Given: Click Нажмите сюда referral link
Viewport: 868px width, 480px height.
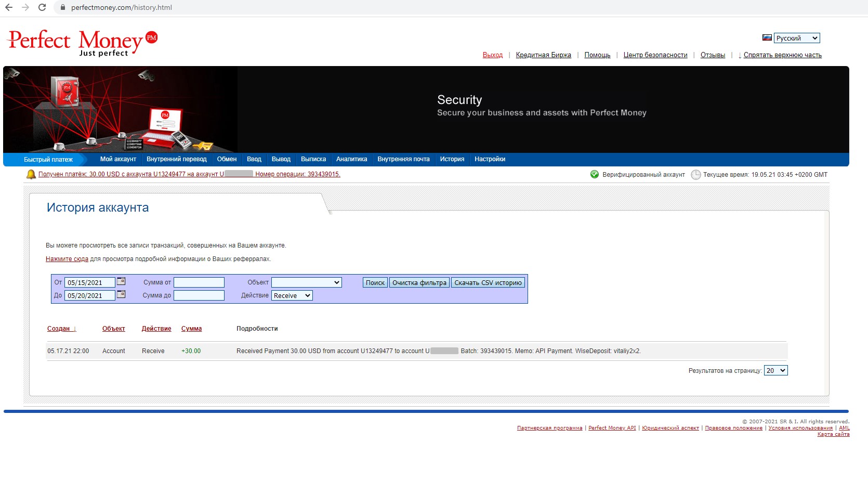Looking at the screenshot, I should pos(67,259).
